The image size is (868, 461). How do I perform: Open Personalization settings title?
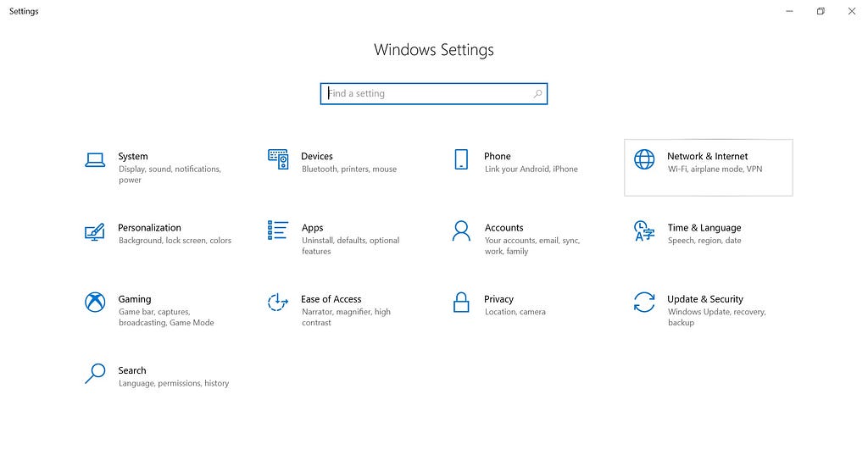149,228
